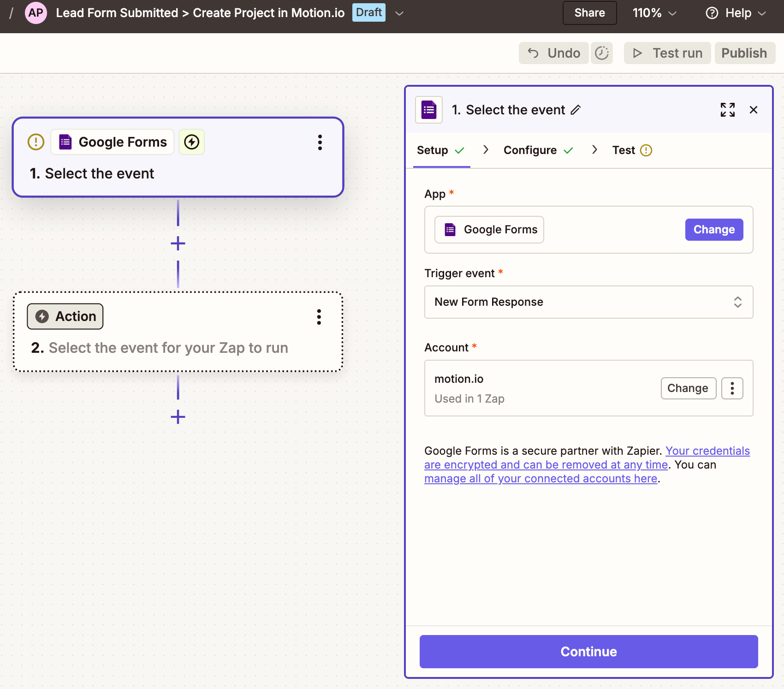Open manage all connected accounts link
The height and width of the screenshot is (689, 784).
(540, 479)
